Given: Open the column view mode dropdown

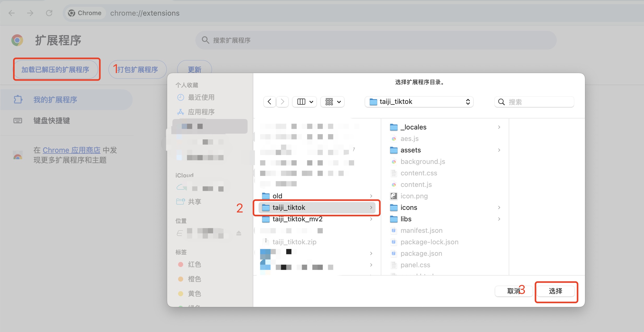Looking at the screenshot, I should pos(305,102).
